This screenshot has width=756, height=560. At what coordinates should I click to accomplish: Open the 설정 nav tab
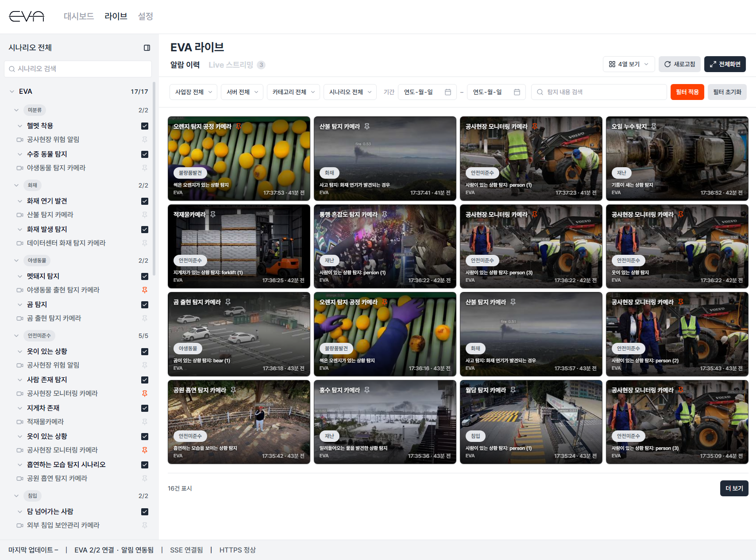(x=146, y=16)
